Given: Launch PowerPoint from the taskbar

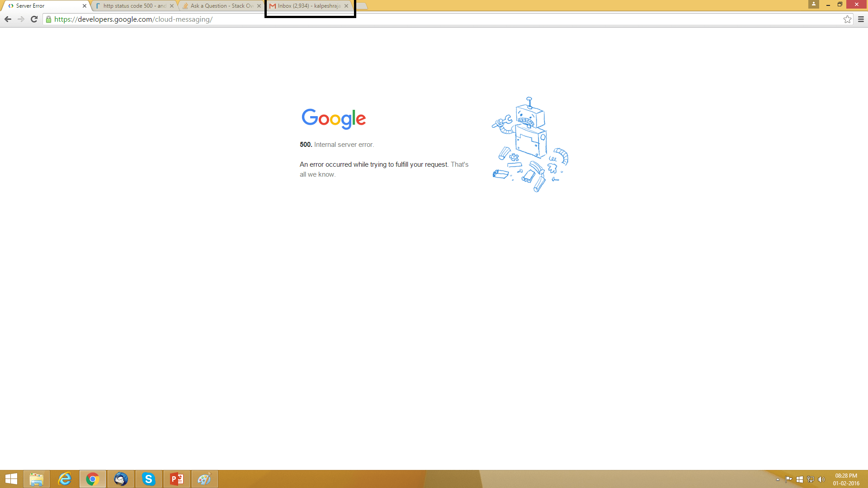Looking at the screenshot, I should [176, 479].
